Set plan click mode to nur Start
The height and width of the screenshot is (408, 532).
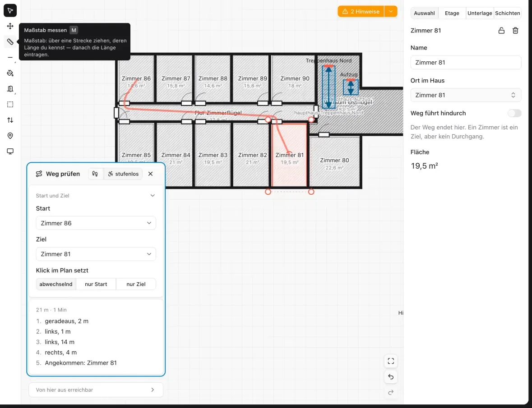tap(96, 284)
